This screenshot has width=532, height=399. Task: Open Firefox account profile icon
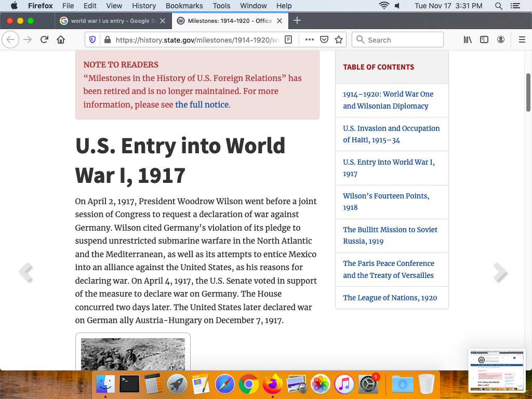(x=501, y=40)
